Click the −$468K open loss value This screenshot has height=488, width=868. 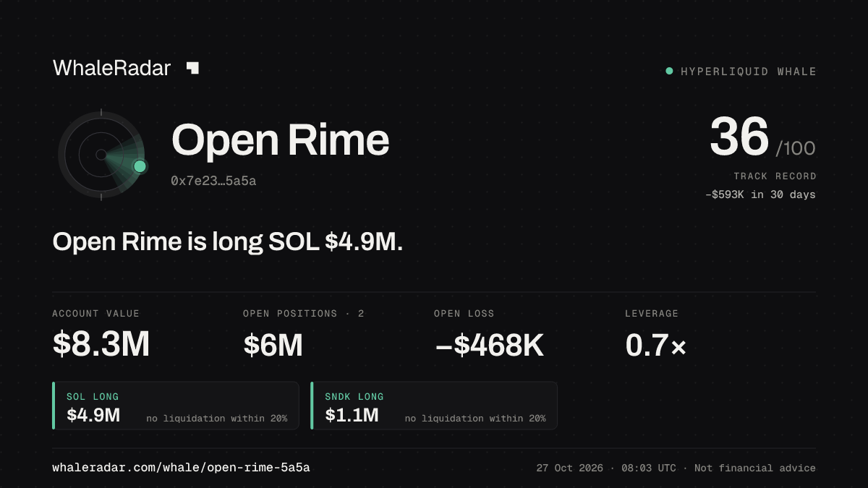[489, 346]
